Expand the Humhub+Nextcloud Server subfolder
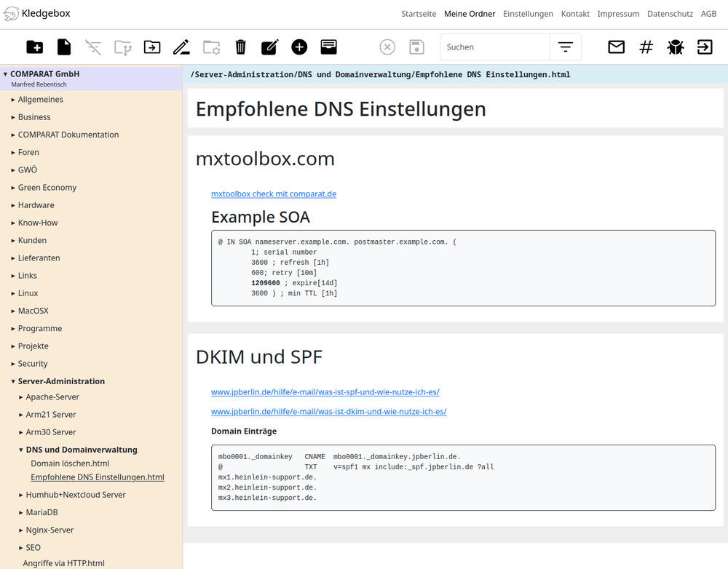The image size is (728, 569). tap(21, 495)
